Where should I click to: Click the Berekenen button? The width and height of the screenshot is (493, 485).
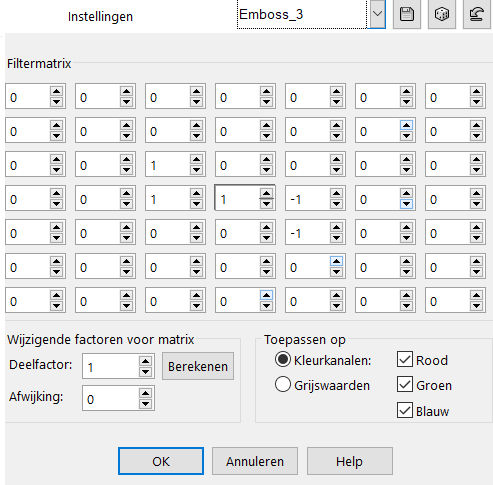click(198, 366)
